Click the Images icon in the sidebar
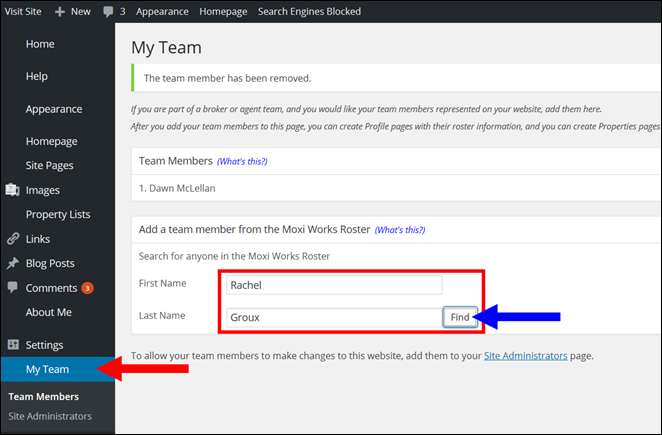The image size is (662, 435). coord(12,190)
